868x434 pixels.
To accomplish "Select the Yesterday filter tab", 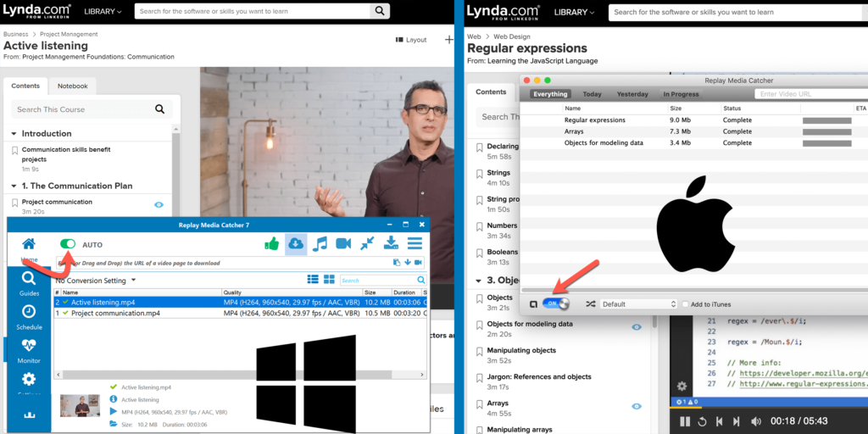I will [632, 94].
